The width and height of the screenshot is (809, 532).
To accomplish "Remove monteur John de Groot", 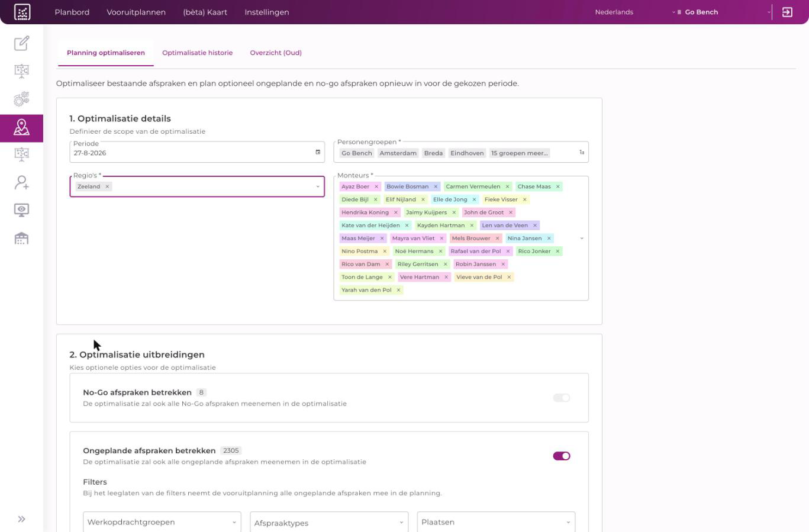I will 511,212.
